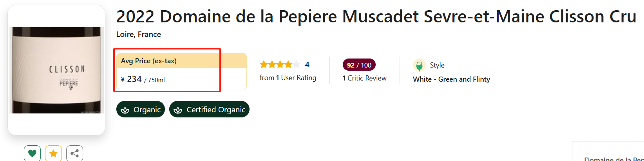Click the fifth grey rating star
The image size is (644, 161).
[x=297, y=64]
